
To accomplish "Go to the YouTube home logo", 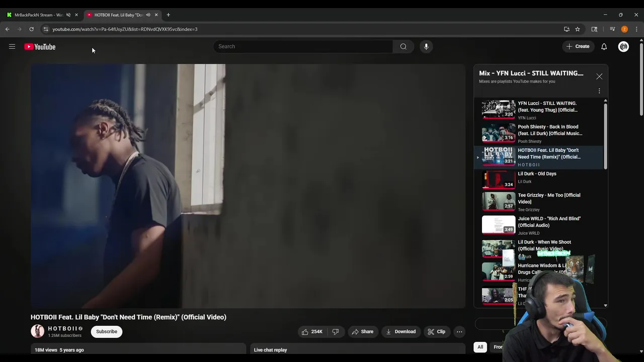I will pos(40,47).
